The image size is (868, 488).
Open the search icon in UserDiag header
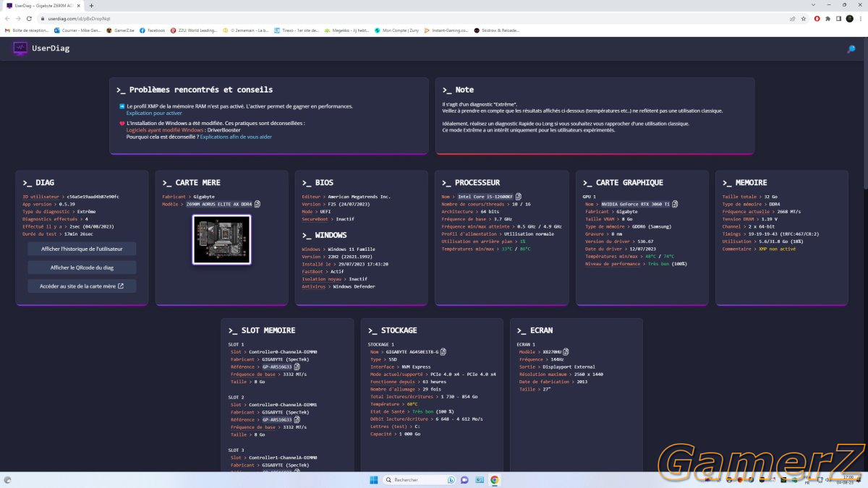tap(851, 49)
